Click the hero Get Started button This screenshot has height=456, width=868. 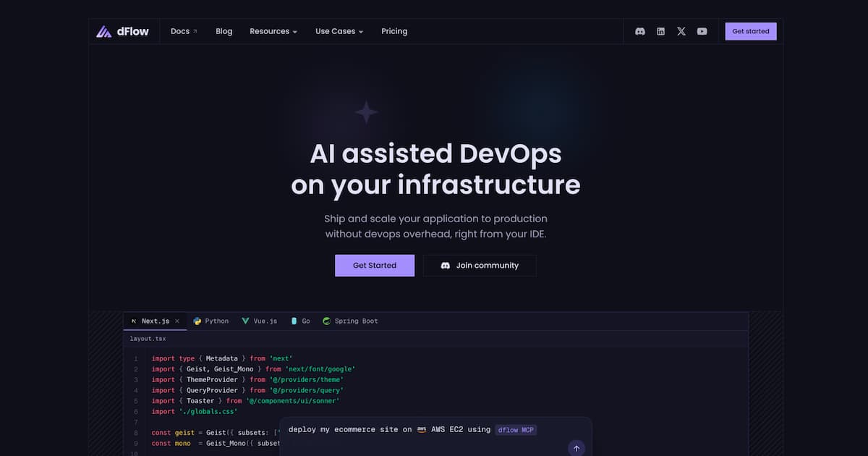point(375,266)
